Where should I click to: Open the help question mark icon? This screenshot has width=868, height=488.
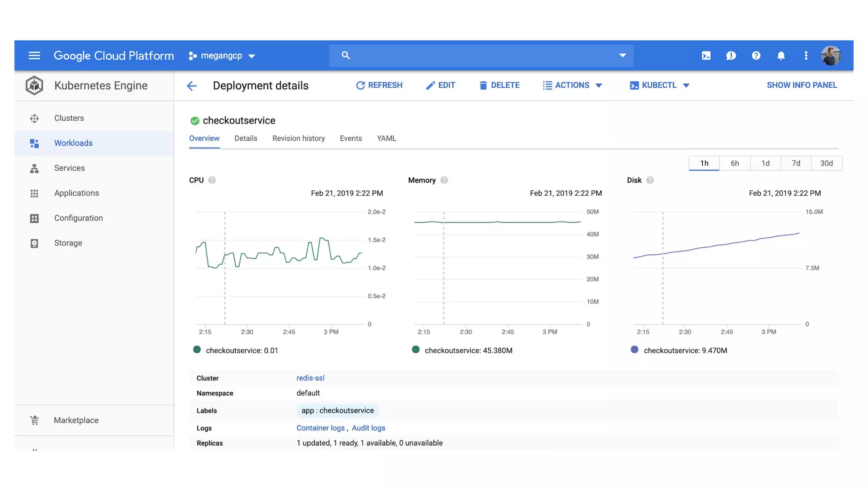(x=756, y=55)
